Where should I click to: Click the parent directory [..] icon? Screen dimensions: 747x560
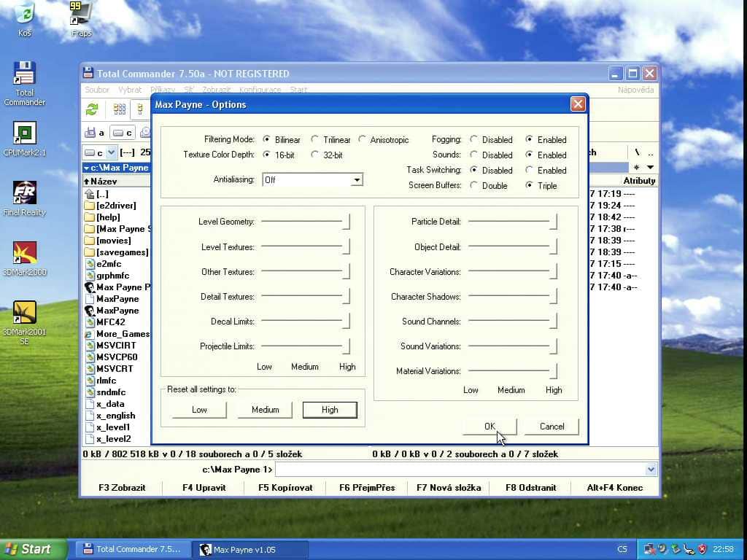click(89, 194)
